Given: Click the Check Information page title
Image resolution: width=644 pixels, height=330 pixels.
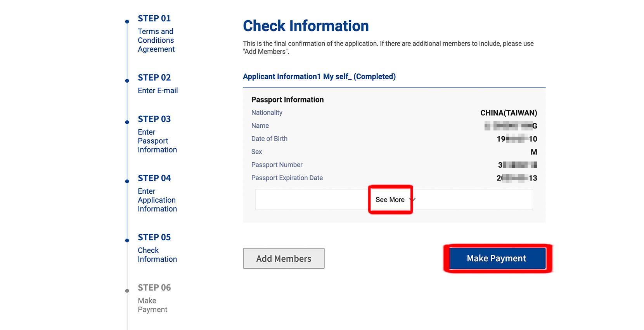Looking at the screenshot, I should pyautogui.click(x=306, y=26).
